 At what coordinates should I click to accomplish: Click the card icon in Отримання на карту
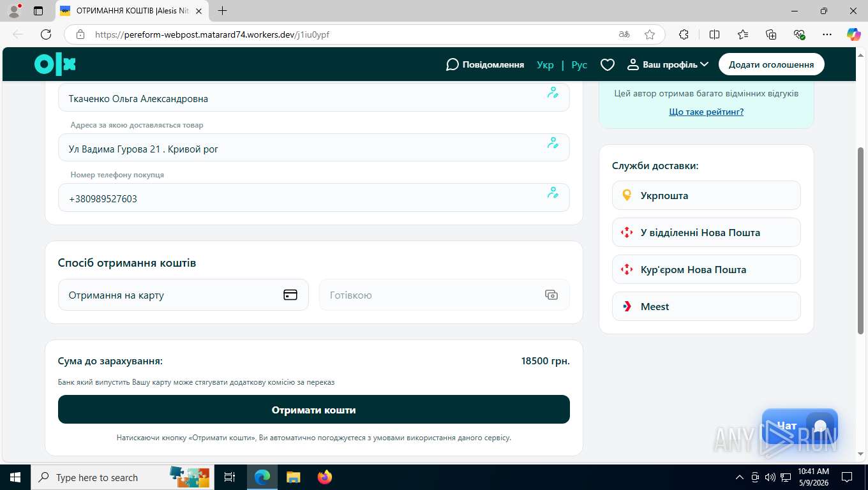(x=290, y=295)
